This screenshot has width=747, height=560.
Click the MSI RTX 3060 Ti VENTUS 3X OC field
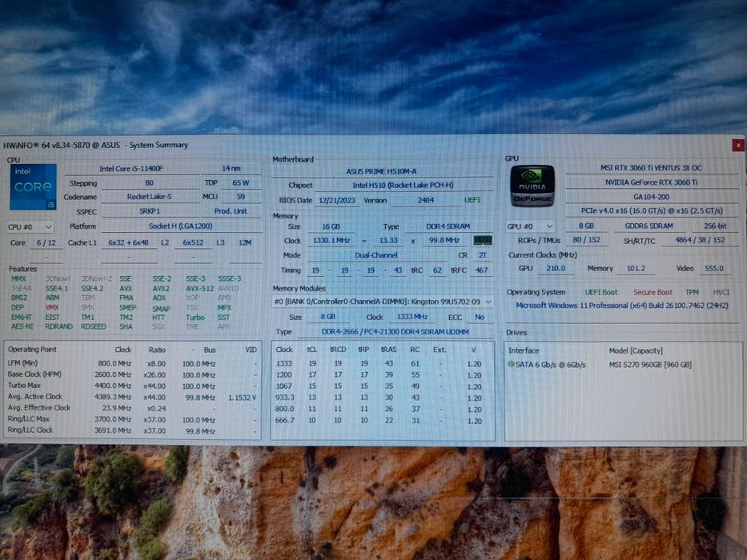[651, 168]
